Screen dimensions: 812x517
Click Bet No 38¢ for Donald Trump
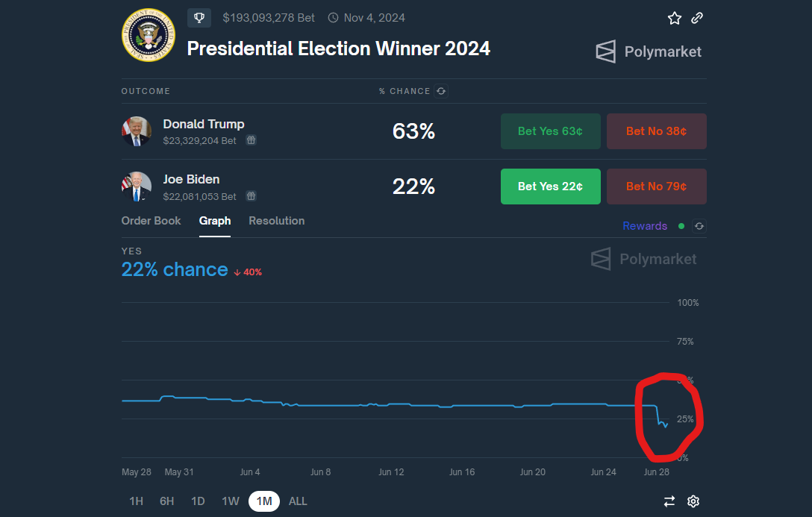tap(656, 131)
